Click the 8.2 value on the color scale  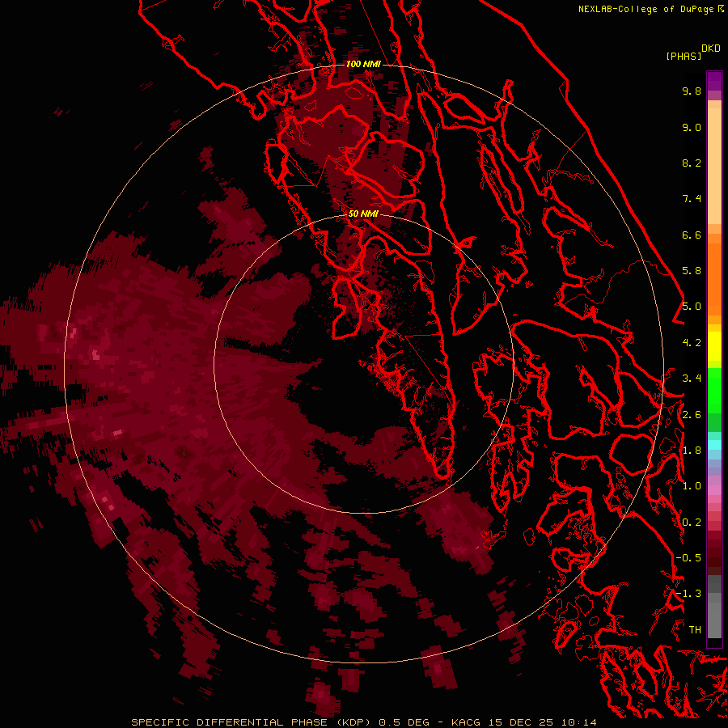tap(692, 163)
